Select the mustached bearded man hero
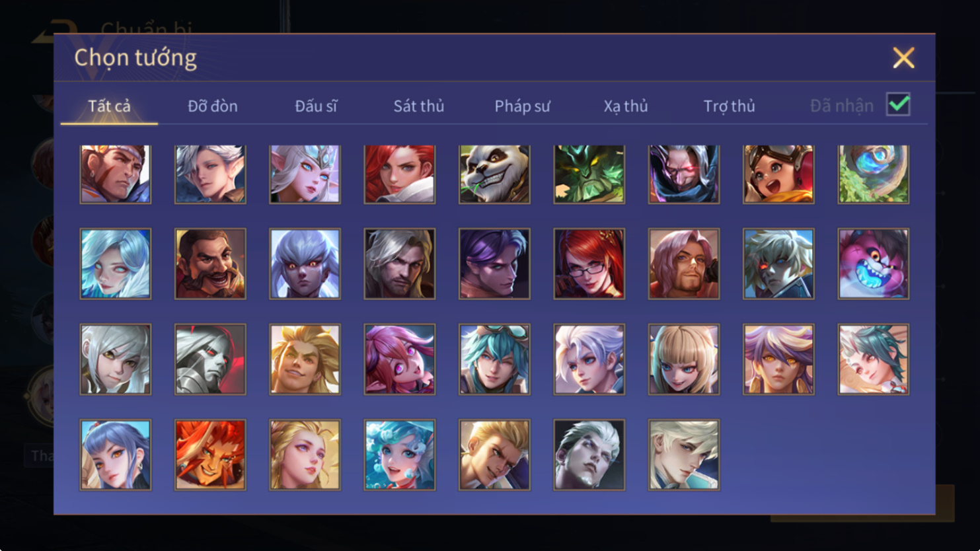This screenshot has height=551, width=980. click(210, 264)
